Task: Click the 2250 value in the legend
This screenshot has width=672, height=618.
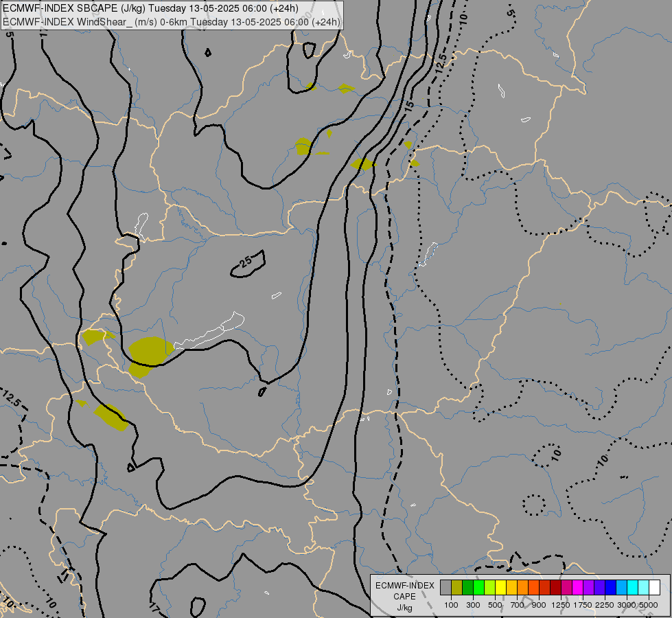Action: pyautogui.click(x=605, y=605)
